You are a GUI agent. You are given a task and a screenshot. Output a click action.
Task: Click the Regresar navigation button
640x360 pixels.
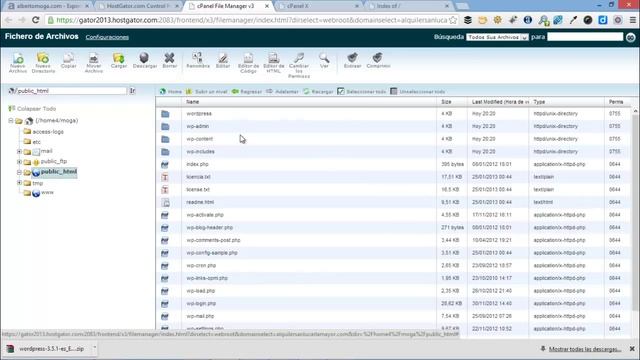click(247, 91)
